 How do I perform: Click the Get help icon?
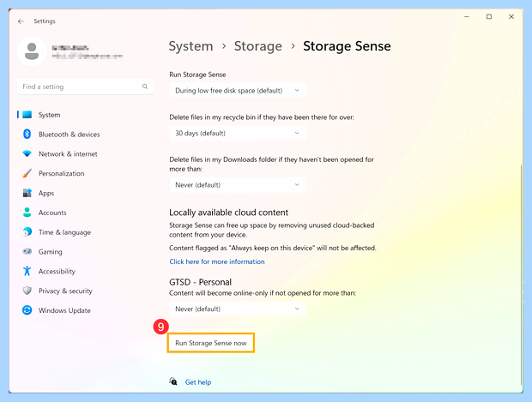(x=173, y=381)
